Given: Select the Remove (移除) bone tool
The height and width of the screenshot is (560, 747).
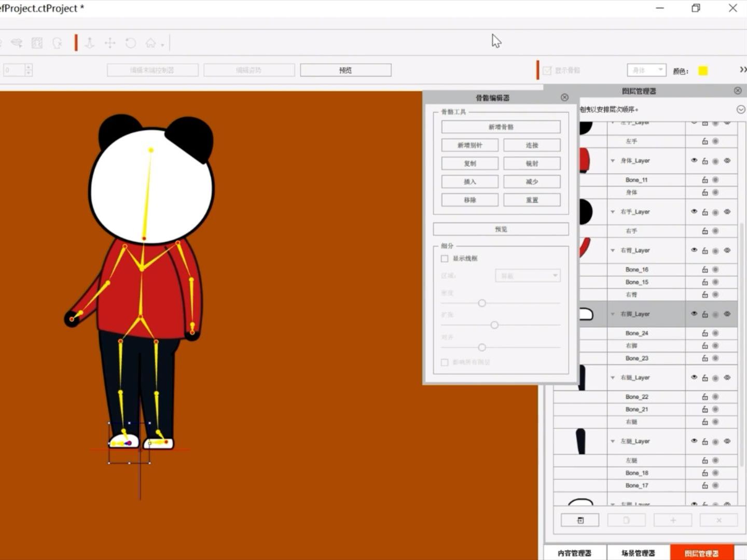Looking at the screenshot, I should tap(469, 200).
